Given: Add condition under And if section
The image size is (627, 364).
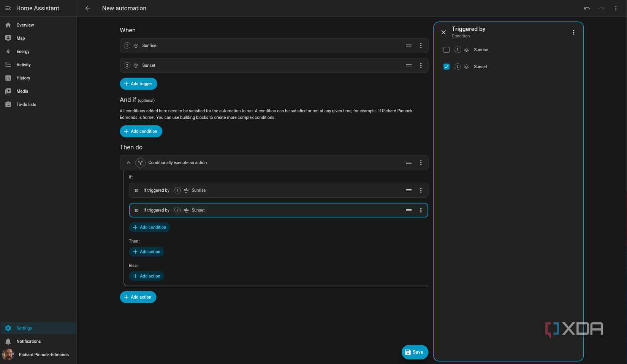Looking at the screenshot, I should [141, 131].
